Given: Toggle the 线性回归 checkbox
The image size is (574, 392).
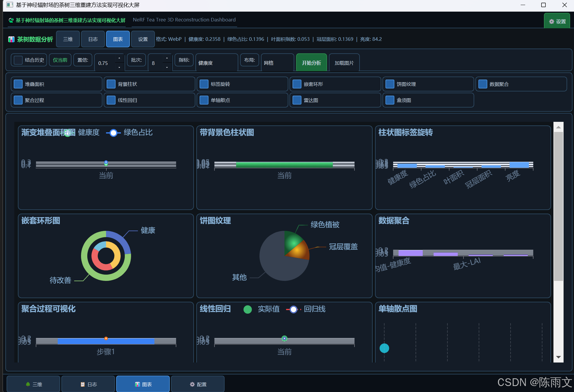Looking at the screenshot, I should [111, 100].
